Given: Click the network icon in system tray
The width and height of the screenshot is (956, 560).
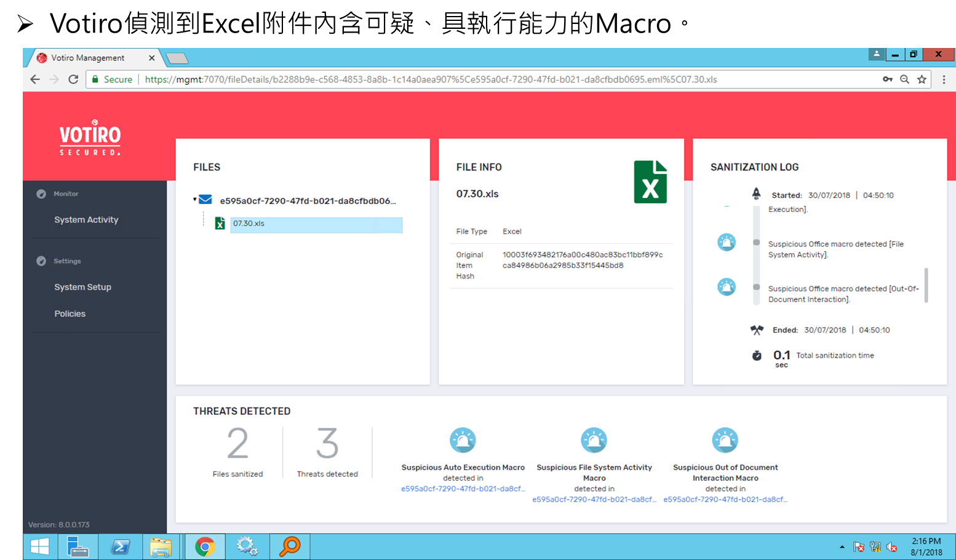Looking at the screenshot, I should [875, 547].
